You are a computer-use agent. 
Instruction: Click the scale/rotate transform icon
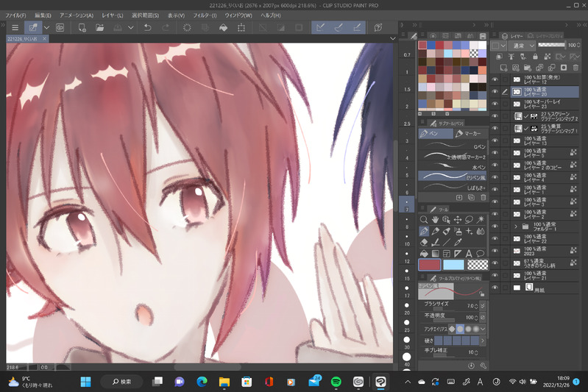coord(241,28)
